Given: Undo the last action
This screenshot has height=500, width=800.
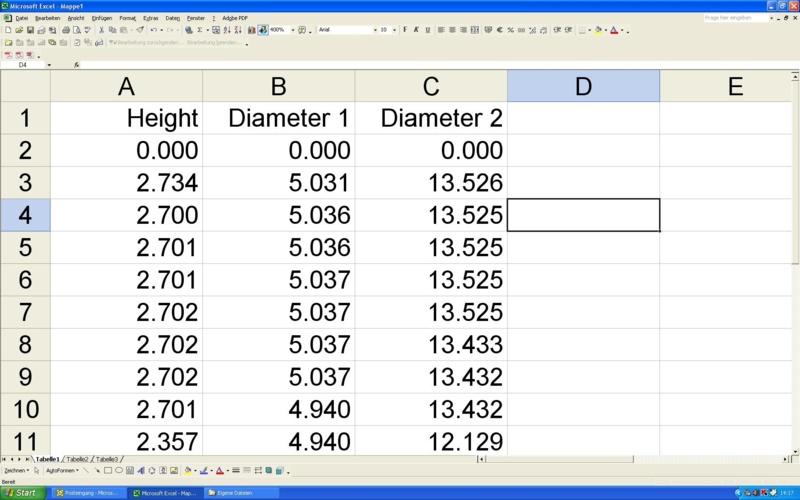Looking at the screenshot, I should [x=154, y=30].
